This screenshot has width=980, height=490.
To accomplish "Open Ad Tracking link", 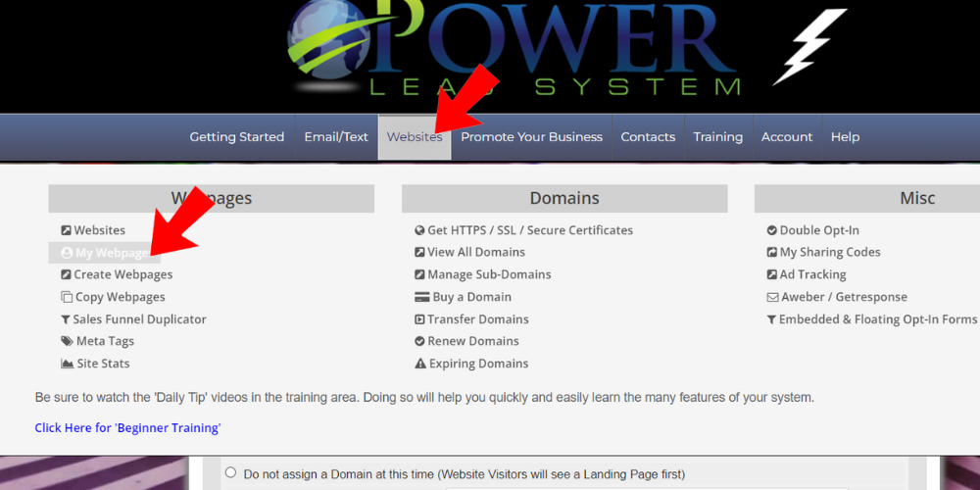I will tap(813, 275).
